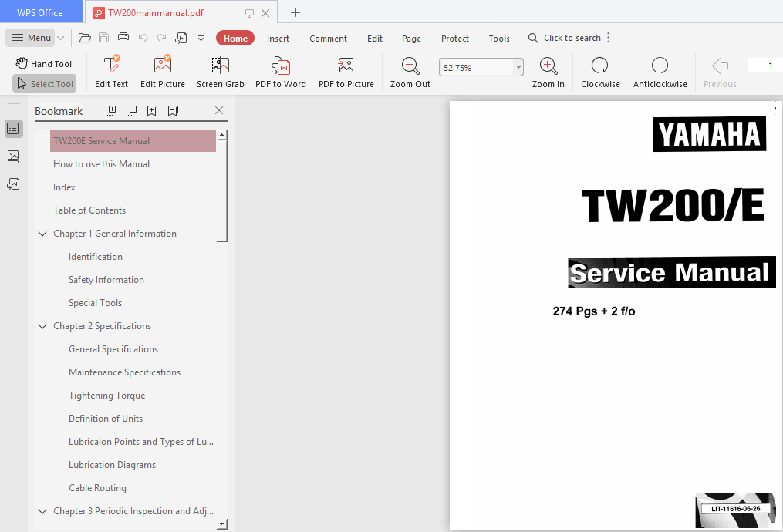Switch to the Protect tab
Screen dimensions: 783x532
coord(455,39)
